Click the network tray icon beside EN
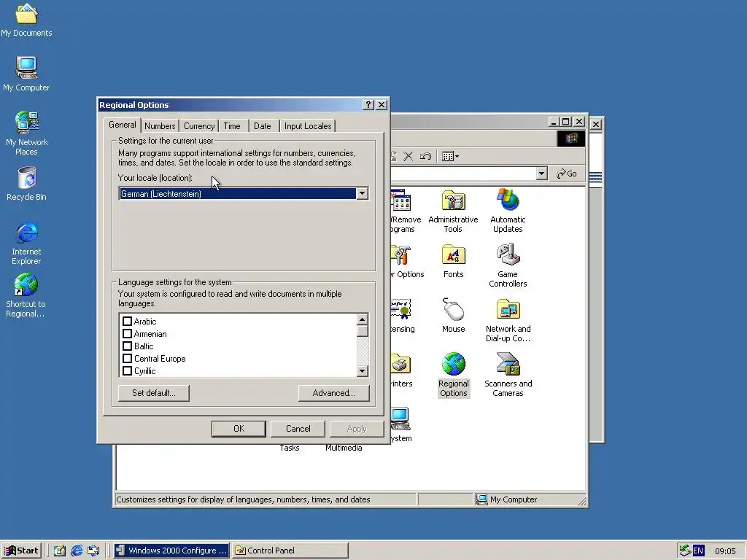This screenshot has height=560, width=747. click(x=685, y=551)
